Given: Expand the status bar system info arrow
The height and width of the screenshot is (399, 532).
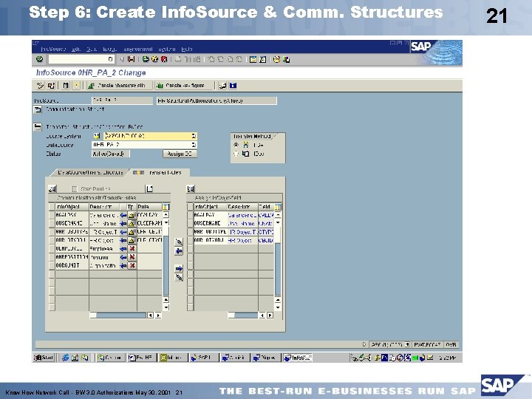Looking at the screenshot, I should 364,345.
